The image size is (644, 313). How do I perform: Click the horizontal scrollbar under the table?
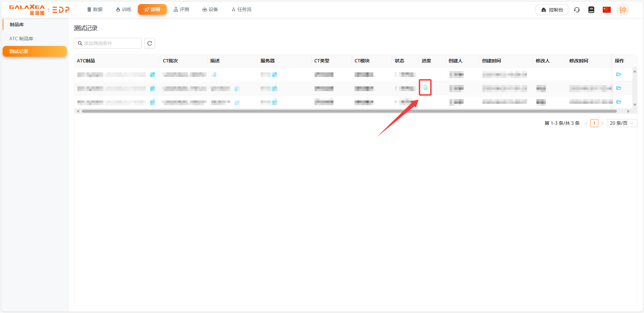[349, 111]
